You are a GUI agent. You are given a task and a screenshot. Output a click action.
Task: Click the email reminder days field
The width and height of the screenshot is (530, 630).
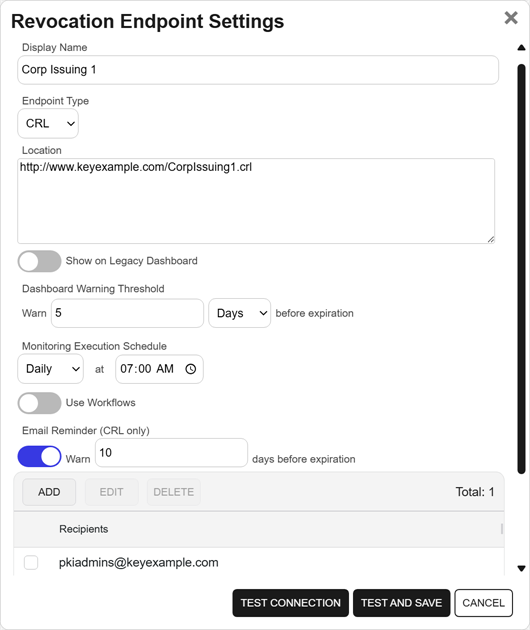pos(171,453)
